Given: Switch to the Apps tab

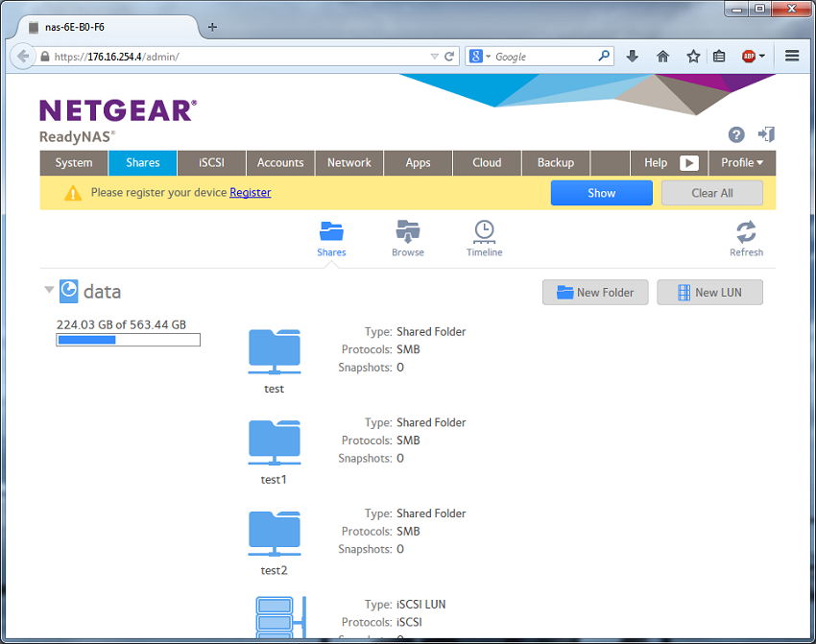Looking at the screenshot, I should pos(418,163).
